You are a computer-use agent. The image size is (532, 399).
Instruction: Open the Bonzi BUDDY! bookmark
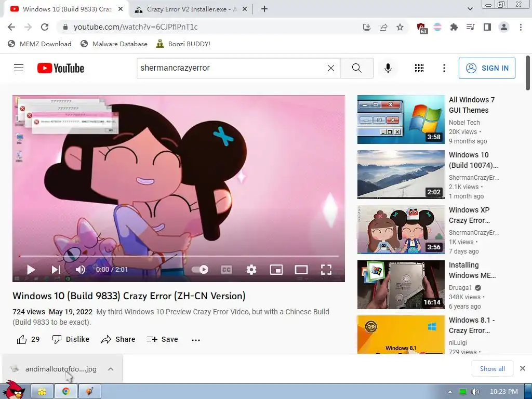(183, 44)
